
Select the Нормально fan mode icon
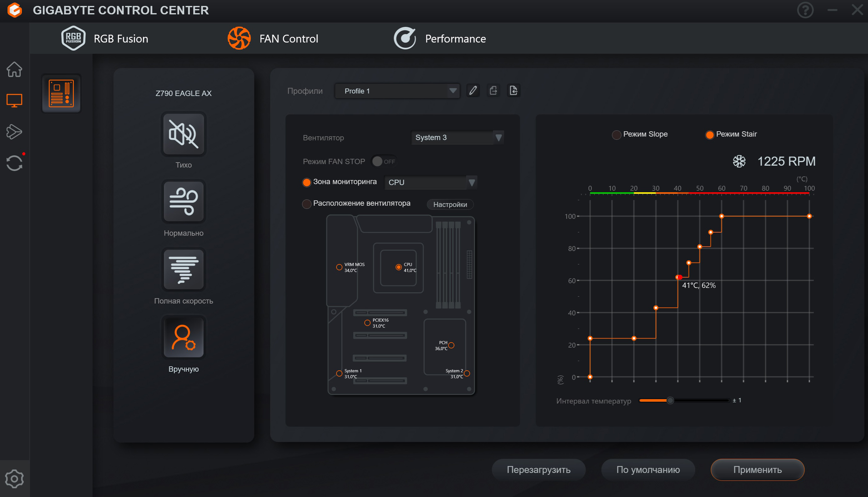click(183, 202)
